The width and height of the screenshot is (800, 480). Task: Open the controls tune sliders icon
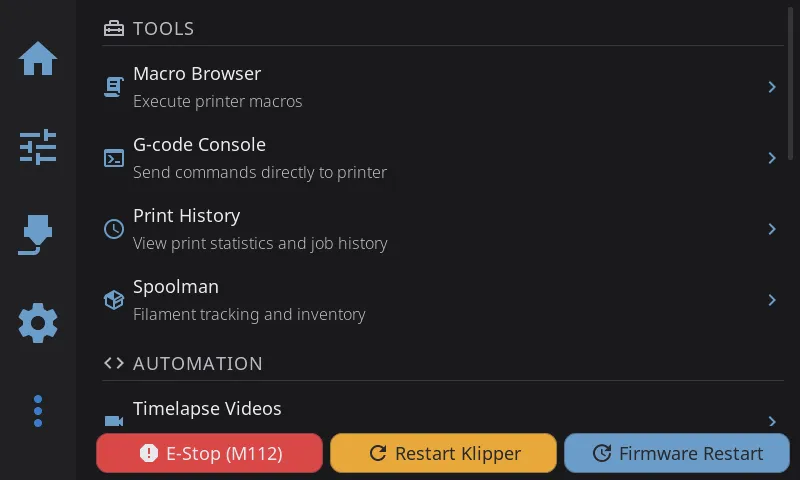pyautogui.click(x=38, y=147)
